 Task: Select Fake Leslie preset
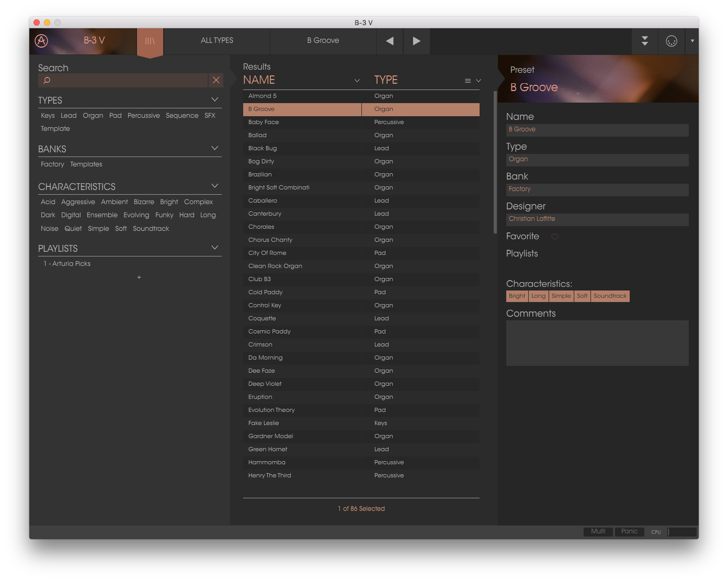coord(361,423)
